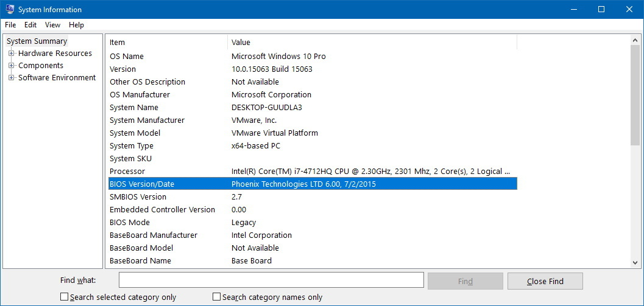Open the File menu

coord(11,24)
